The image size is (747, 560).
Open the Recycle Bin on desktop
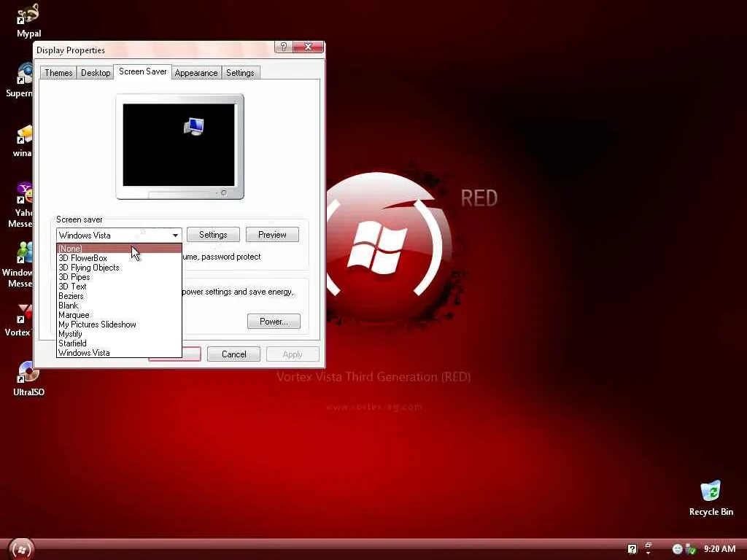coord(711,498)
